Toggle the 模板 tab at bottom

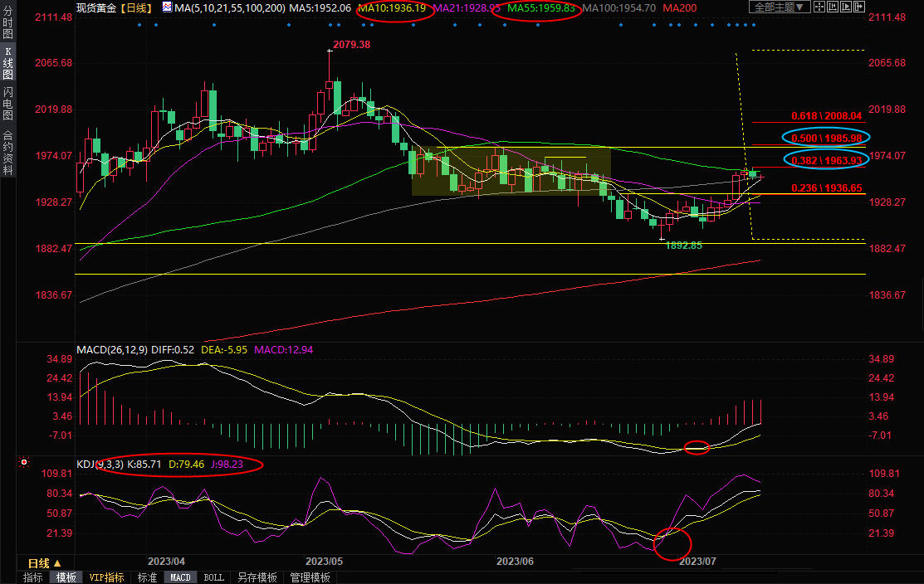(x=66, y=577)
